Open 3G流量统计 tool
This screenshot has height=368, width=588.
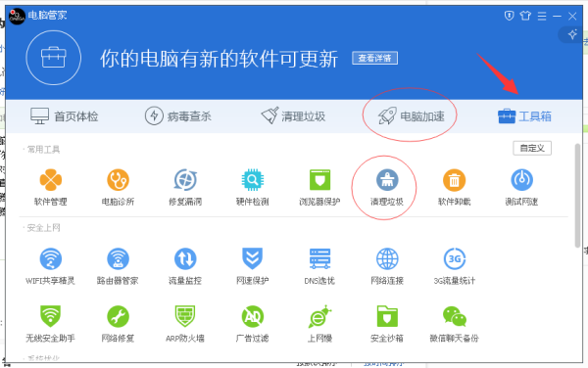tap(454, 266)
